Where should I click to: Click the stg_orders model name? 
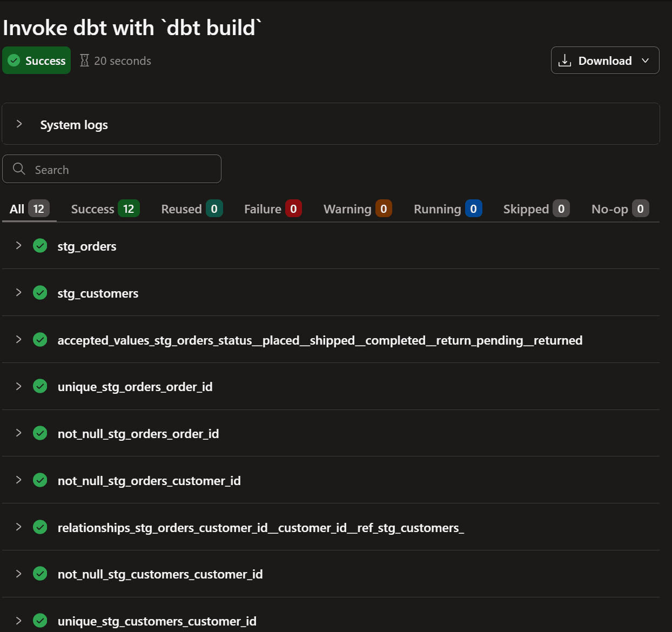[x=87, y=246]
